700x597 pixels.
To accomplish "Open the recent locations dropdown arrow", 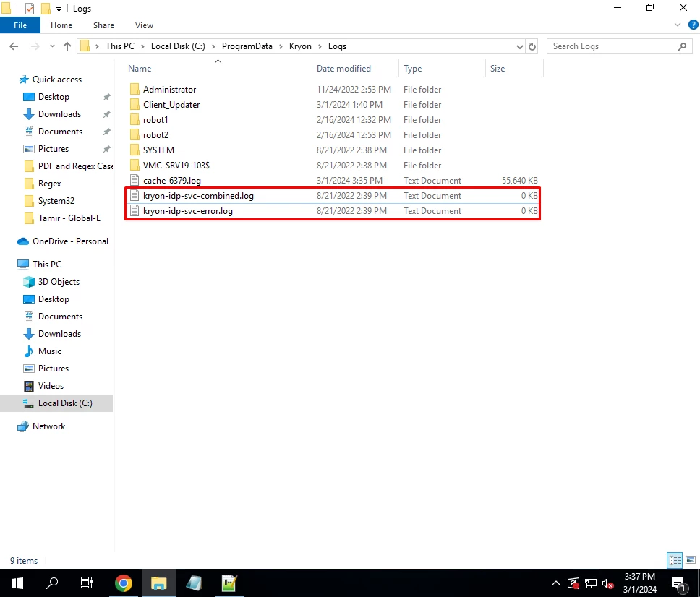I will tap(52, 46).
